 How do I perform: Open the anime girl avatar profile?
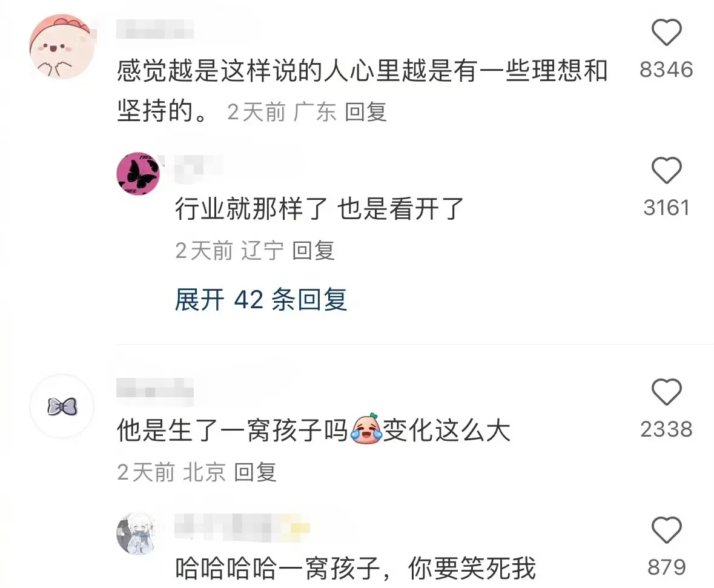pyautogui.click(x=139, y=533)
